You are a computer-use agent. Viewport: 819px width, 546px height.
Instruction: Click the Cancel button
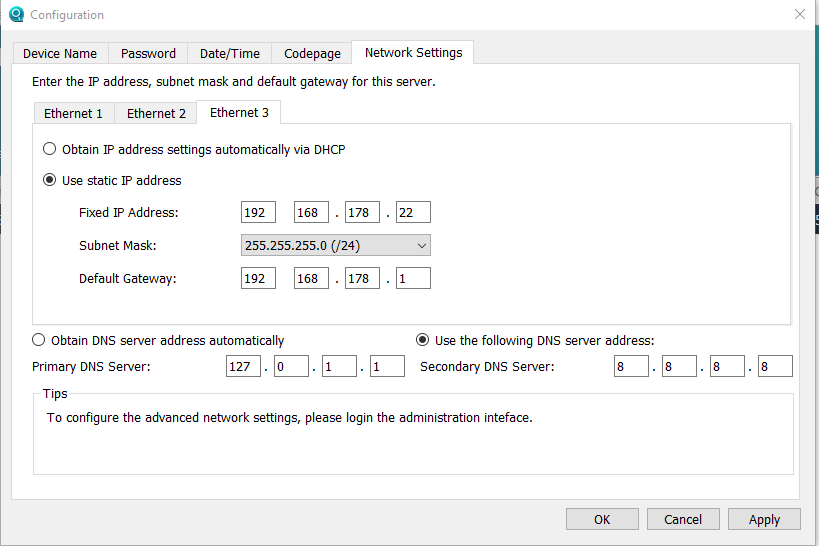(683, 519)
